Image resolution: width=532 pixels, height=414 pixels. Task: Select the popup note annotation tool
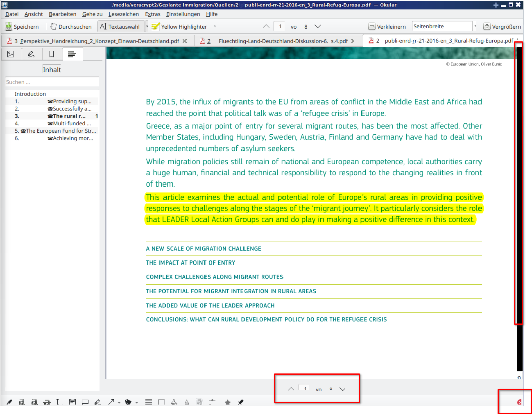coord(85,402)
